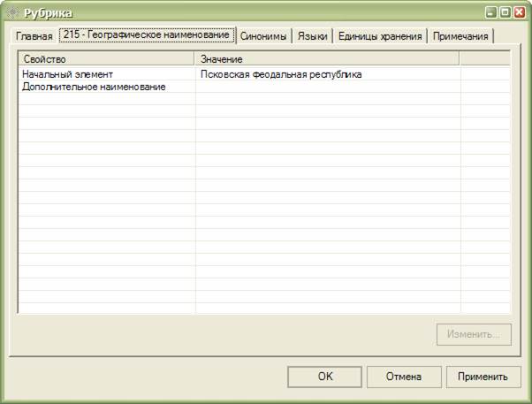Viewport: 532px width, 404px height.
Task: Click the Свойство column header
Action: (x=106, y=58)
